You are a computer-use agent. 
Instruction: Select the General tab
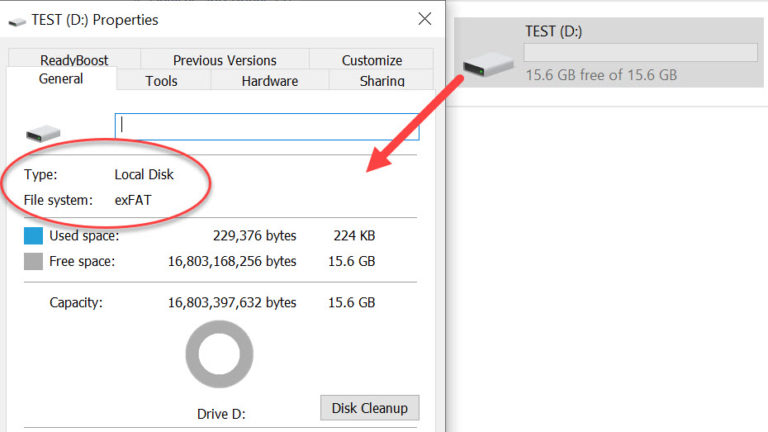[x=61, y=80]
